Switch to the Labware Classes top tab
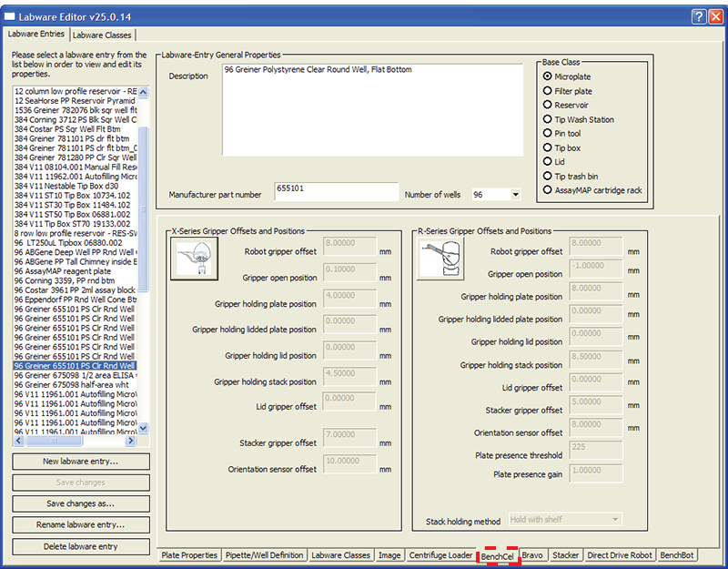 tap(102, 35)
